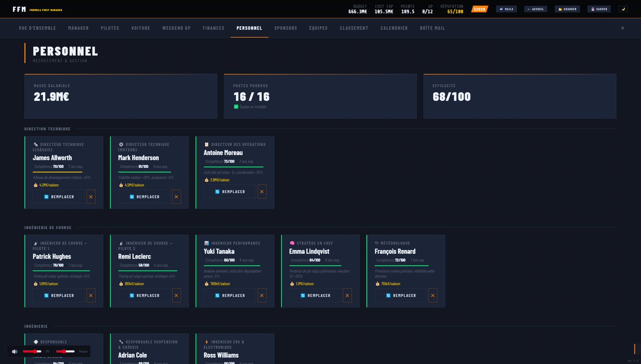641x364 pixels.
Task: Click Remplacer on Emma Lindqvist's card
Action: tap(315, 296)
